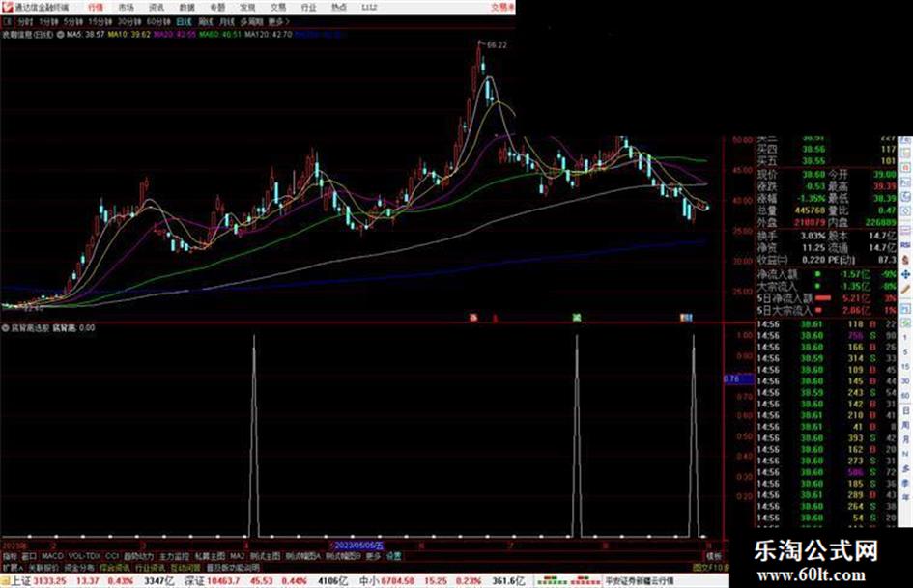Screen dimensions: 913x588
Task: Open the 热点 menu
Action: (339, 8)
